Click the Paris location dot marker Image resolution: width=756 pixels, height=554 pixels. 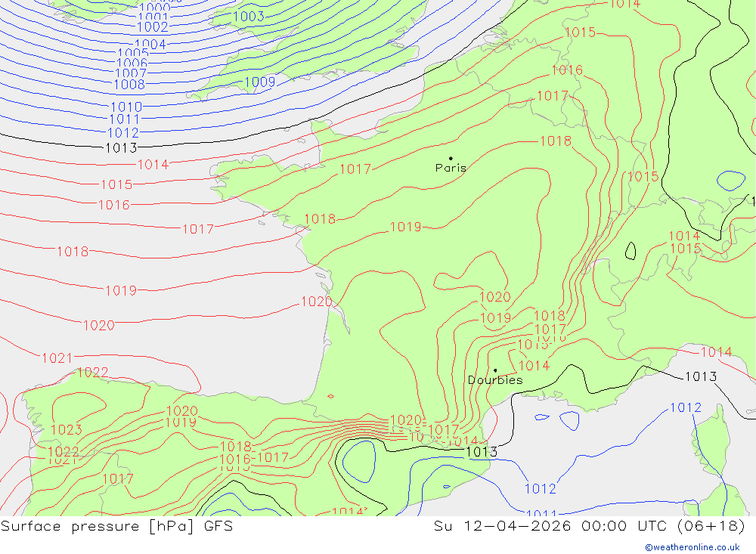pyautogui.click(x=451, y=158)
